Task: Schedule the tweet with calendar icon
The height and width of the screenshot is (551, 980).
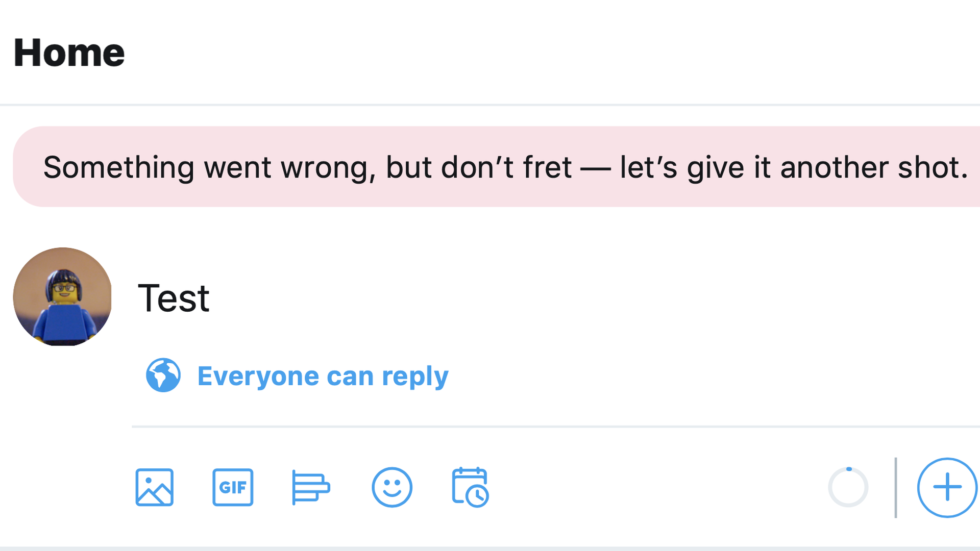Action: click(470, 487)
